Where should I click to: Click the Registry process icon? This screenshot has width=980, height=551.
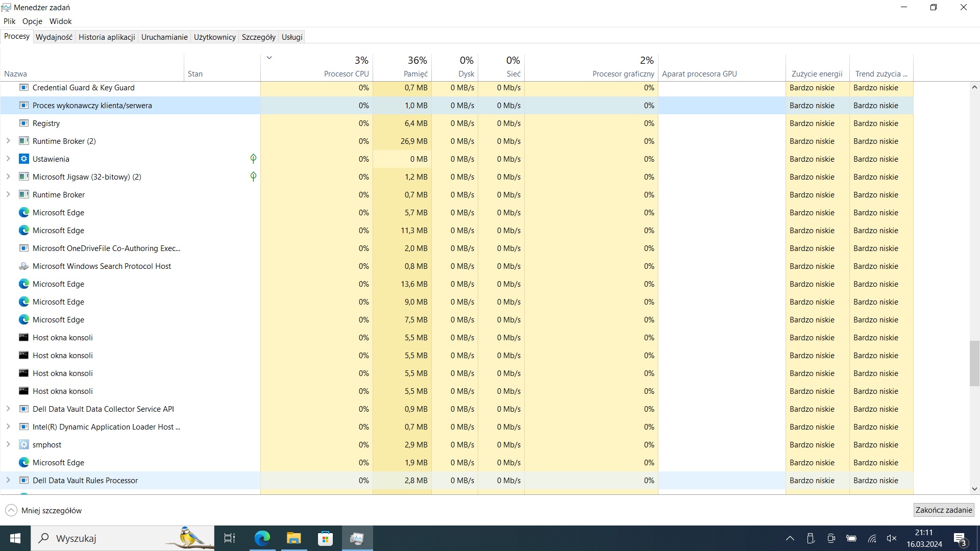tap(23, 123)
